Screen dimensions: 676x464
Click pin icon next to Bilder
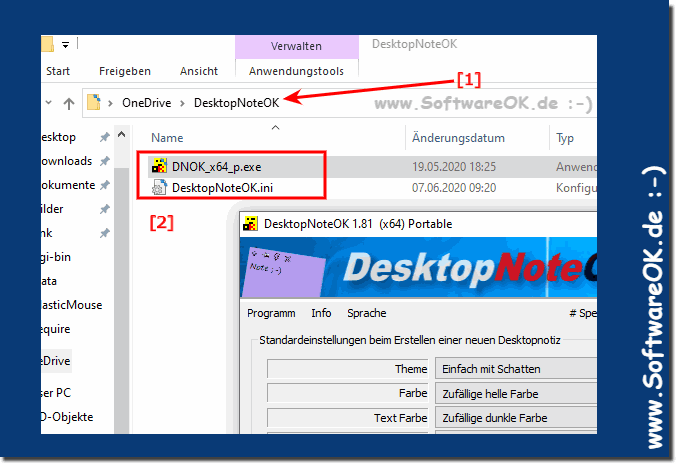tap(104, 210)
